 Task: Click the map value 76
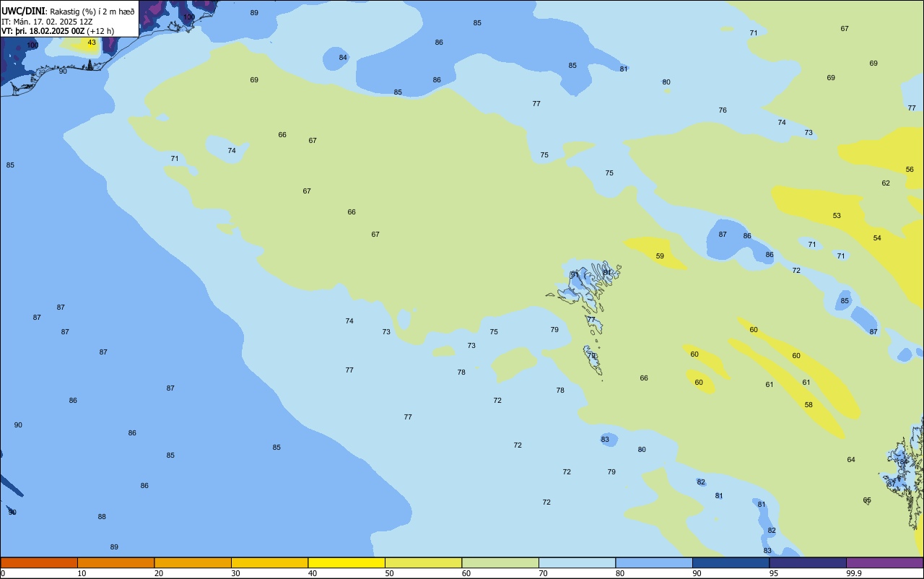pos(723,110)
